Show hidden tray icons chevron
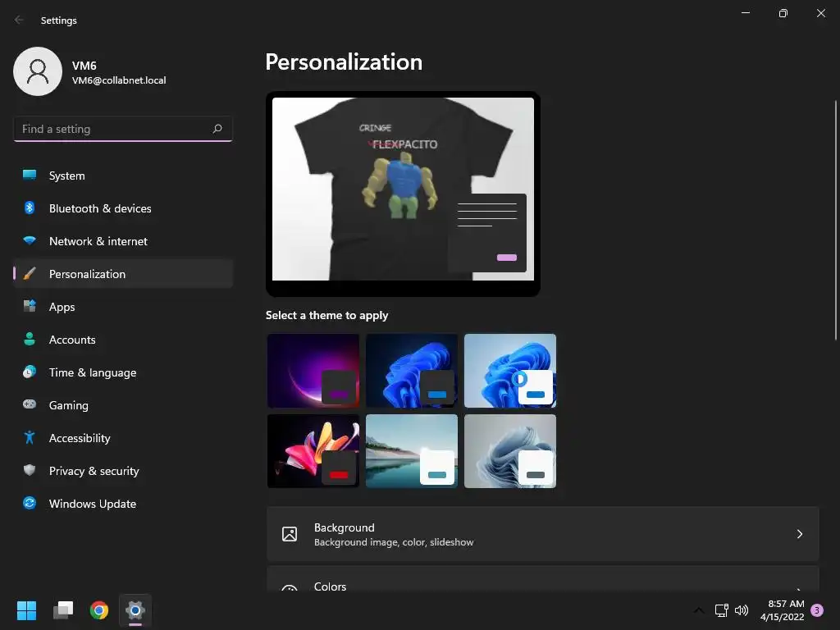Viewport: 840px width, 630px height. [x=699, y=610]
